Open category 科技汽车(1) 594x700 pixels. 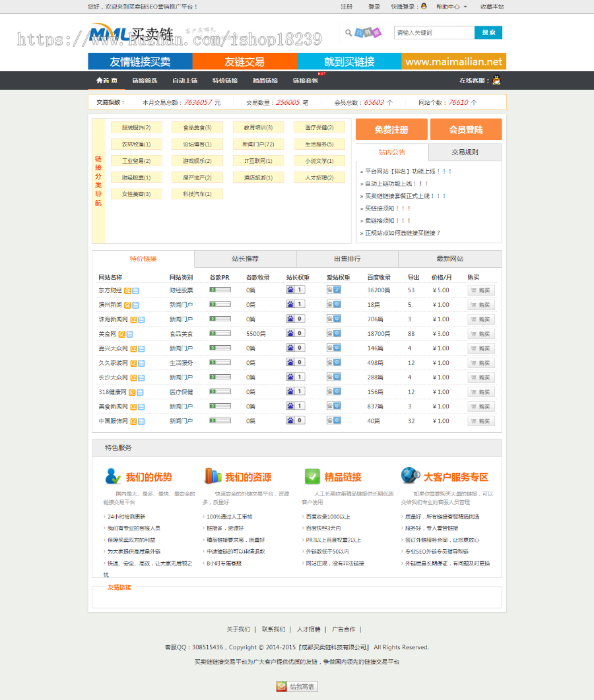click(x=197, y=194)
